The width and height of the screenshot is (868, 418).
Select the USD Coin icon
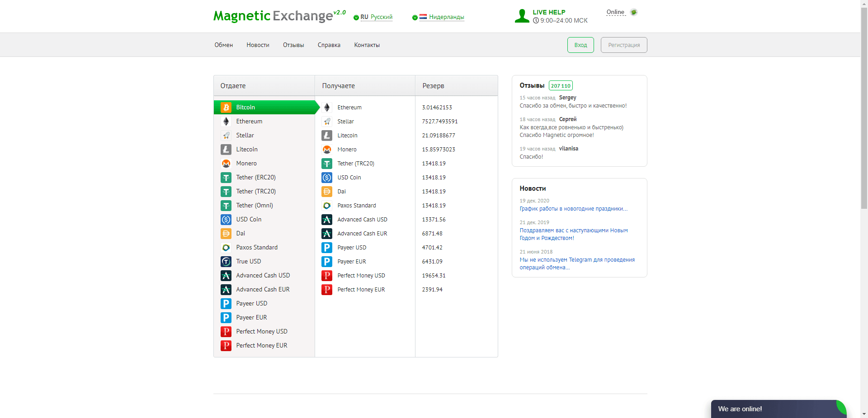226,220
